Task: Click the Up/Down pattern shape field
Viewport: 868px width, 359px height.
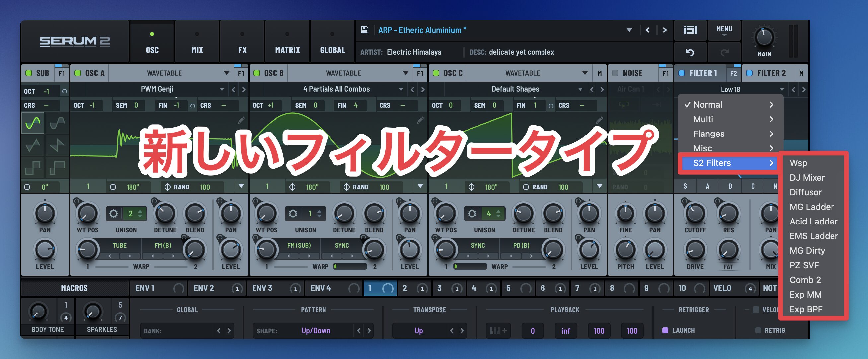Action: pyautogui.click(x=316, y=331)
